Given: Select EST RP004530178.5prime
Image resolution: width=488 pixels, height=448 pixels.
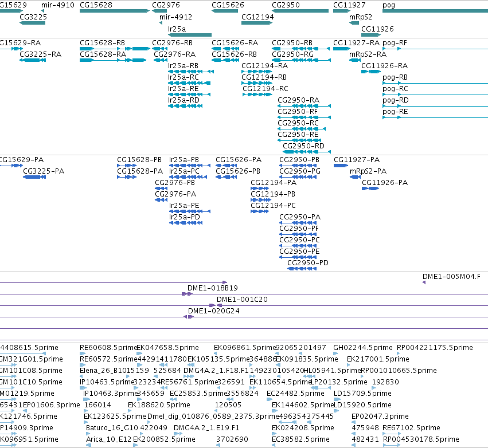Looking at the screenshot, I should (421, 439).
